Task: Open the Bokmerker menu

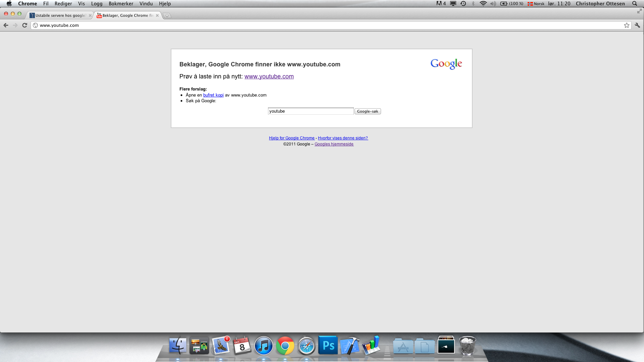Action: tap(121, 3)
